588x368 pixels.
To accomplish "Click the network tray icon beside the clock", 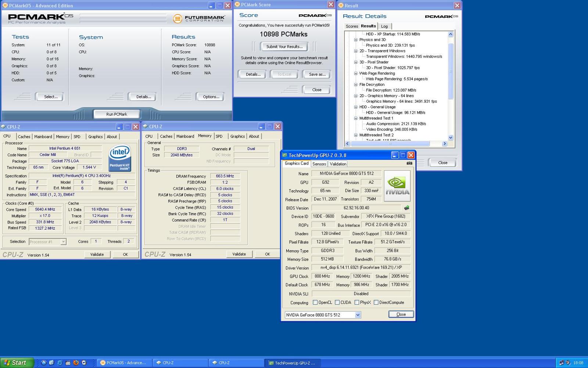I will [x=561, y=362].
